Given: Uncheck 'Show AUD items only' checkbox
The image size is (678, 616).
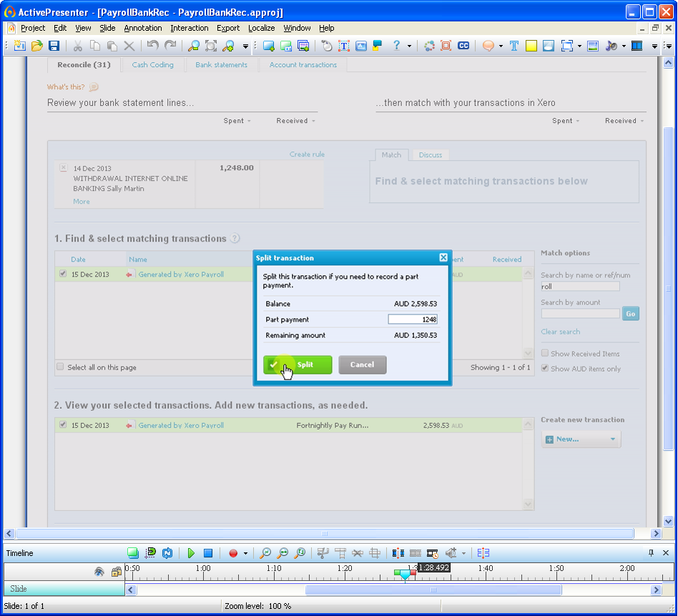Looking at the screenshot, I should tap(545, 369).
